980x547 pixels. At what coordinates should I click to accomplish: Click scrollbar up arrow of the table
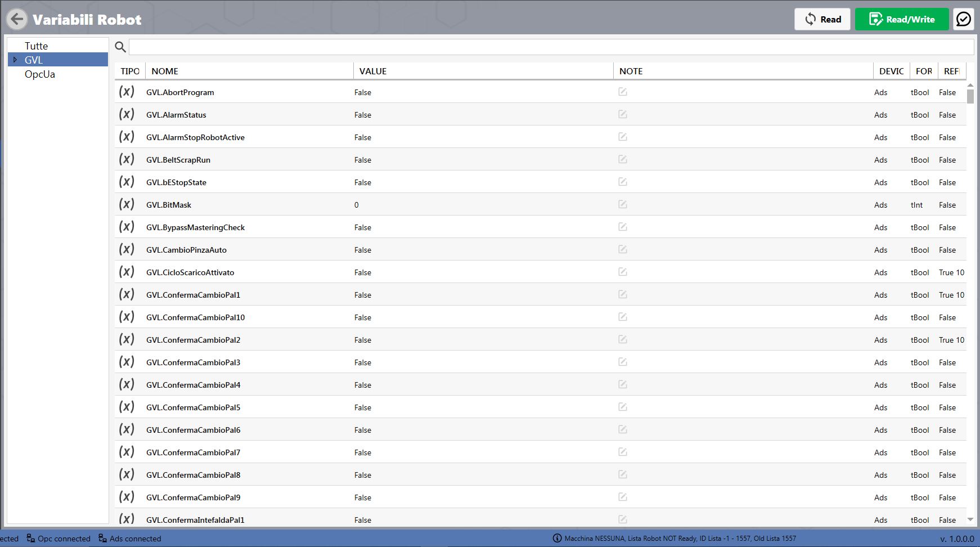click(x=970, y=85)
